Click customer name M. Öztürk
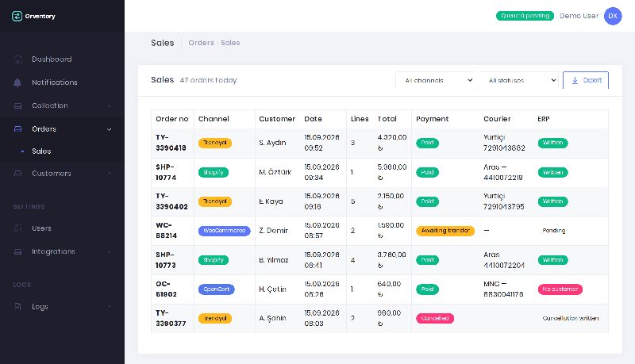The width and height of the screenshot is (635, 364). click(x=275, y=172)
